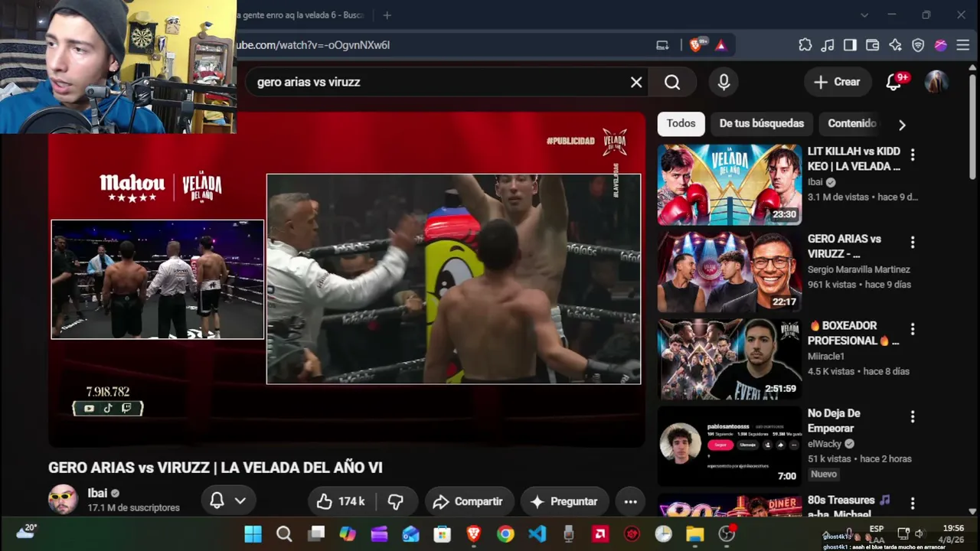The width and height of the screenshot is (980, 551).
Task: Open Microsoft Store from taskbar
Action: [x=442, y=533]
